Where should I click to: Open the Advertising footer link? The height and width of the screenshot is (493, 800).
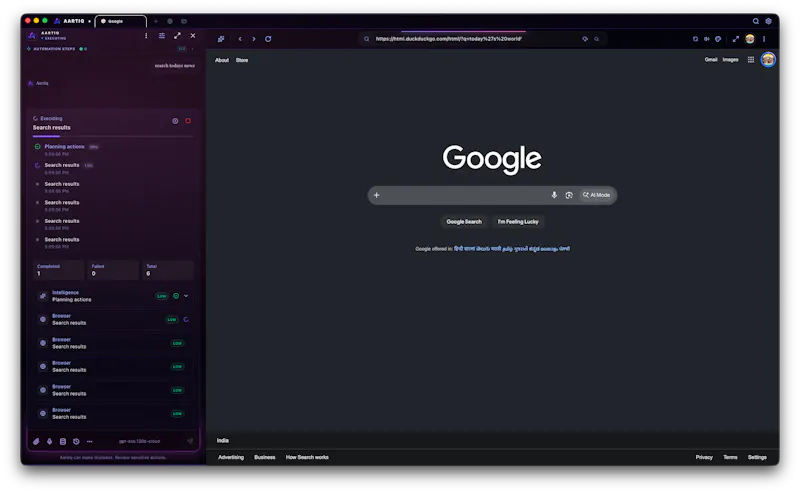[x=231, y=457]
